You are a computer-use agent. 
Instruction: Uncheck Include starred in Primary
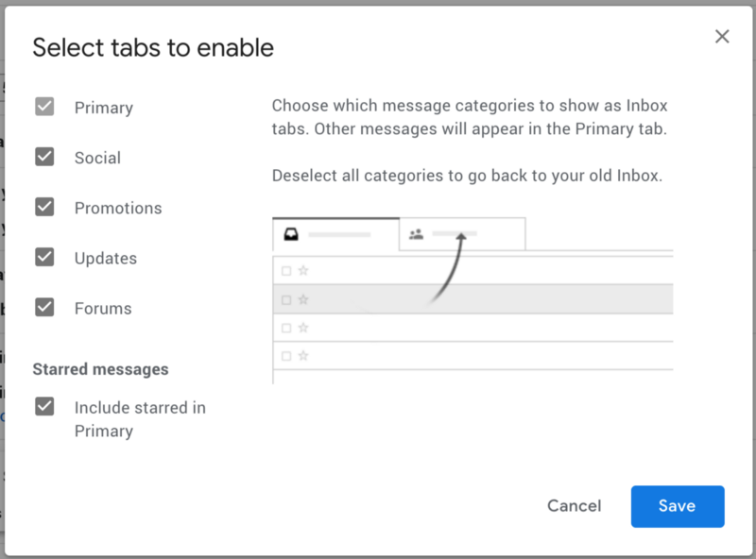pyautogui.click(x=44, y=407)
